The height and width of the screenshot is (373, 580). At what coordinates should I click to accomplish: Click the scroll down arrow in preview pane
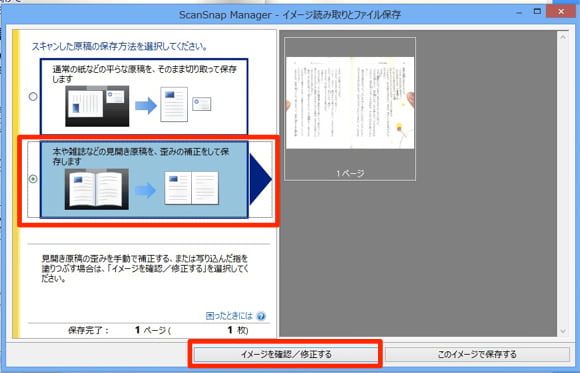(x=563, y=331)
